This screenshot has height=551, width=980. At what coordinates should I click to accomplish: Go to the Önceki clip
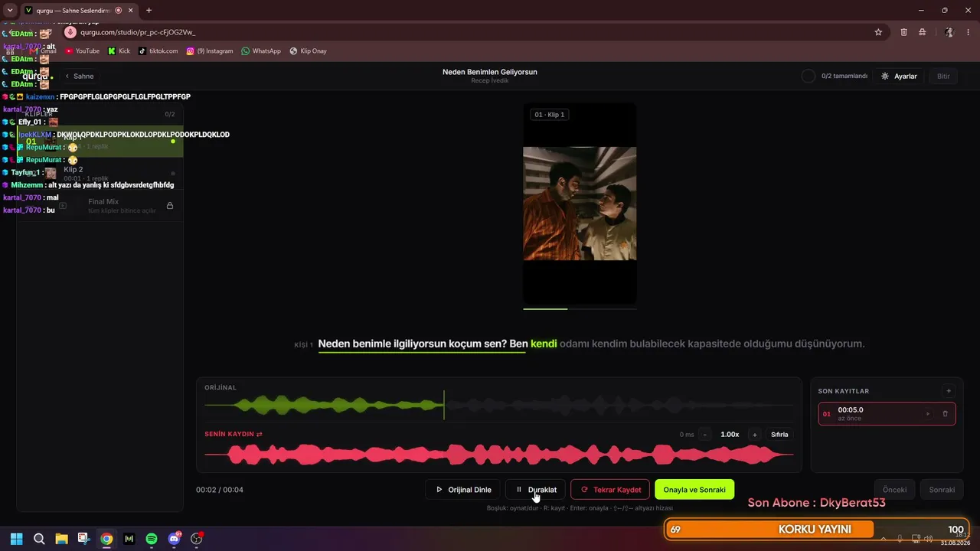[895, 490]
